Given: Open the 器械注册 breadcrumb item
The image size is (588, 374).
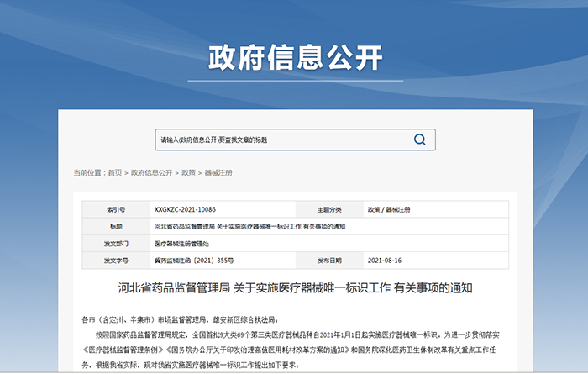Looking at the screenshot, I should pos(218,172).
